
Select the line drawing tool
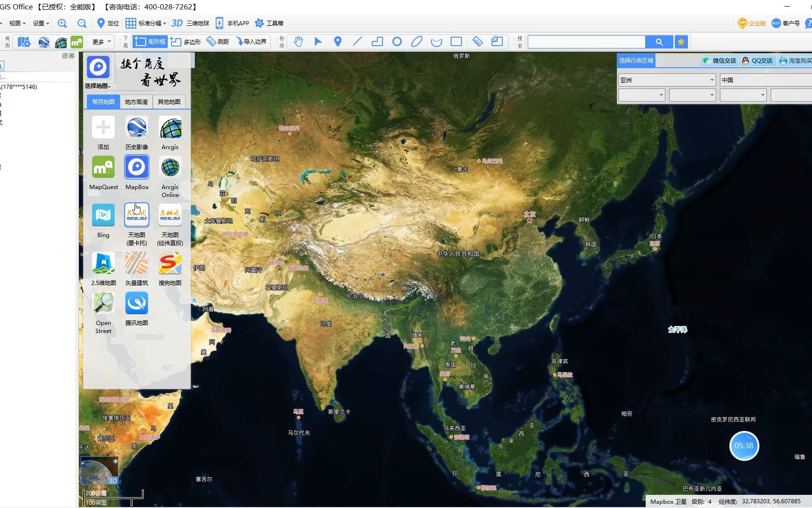pyautogui.click(x=358, y=42)
